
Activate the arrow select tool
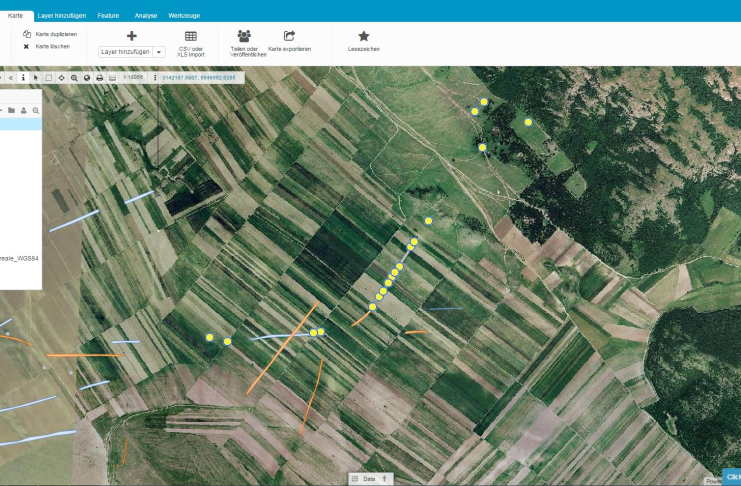[x=36, y=77]
